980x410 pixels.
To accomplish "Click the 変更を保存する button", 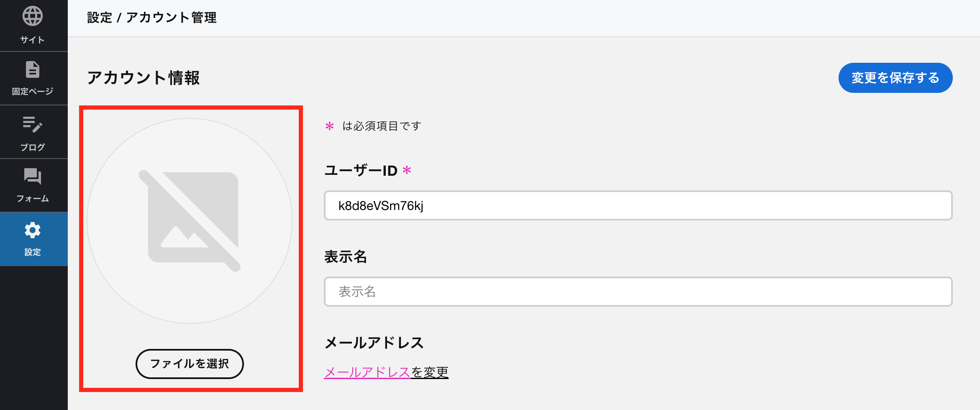I will point(895,78).
